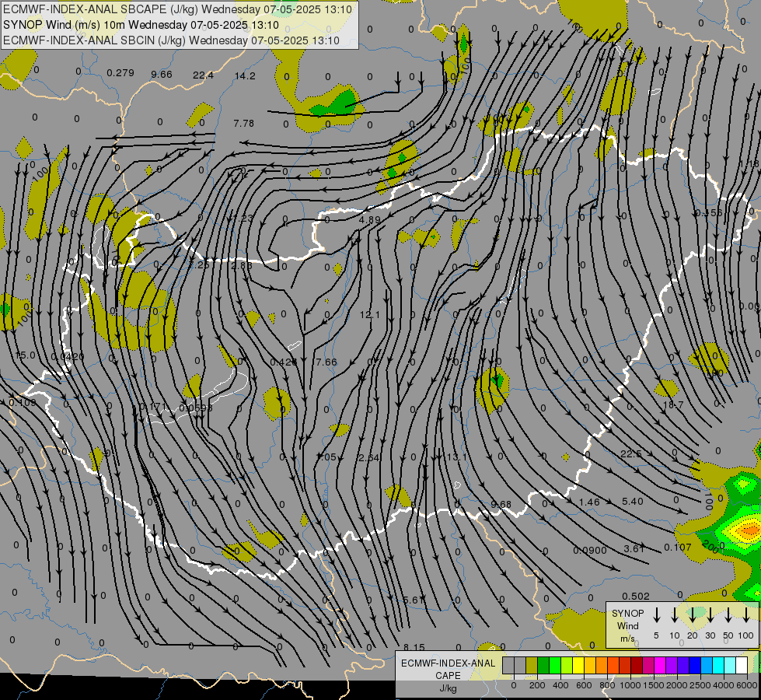Click the 400 tick label on the CAPE scale
761x700 pixels.
(560, 685)
